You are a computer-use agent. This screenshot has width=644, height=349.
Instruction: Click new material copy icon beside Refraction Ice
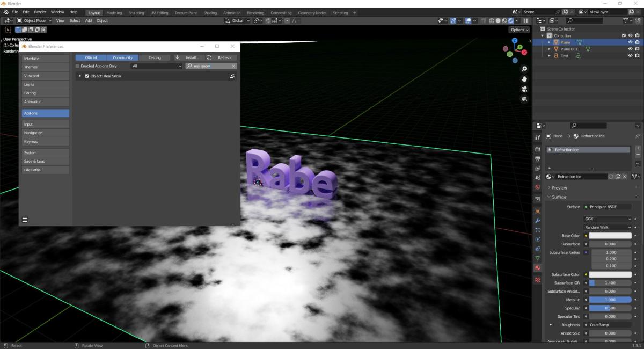coord(618,176)
